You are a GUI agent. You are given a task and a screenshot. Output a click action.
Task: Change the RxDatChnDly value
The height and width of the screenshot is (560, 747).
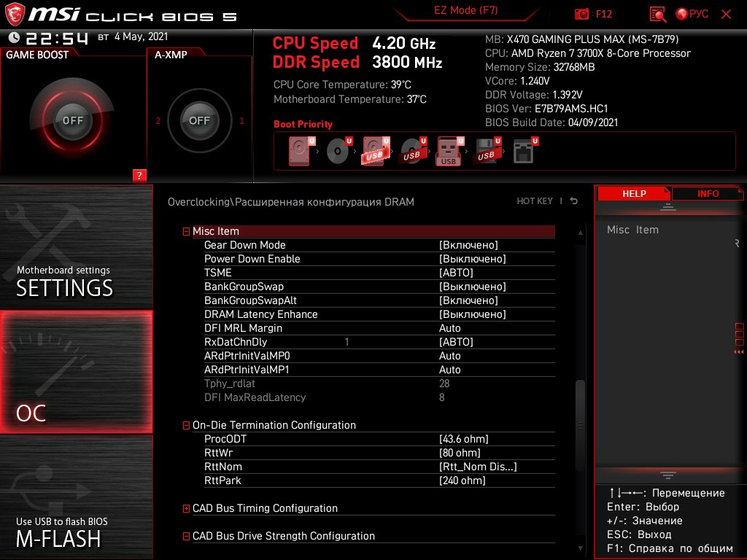click(456, 342)
